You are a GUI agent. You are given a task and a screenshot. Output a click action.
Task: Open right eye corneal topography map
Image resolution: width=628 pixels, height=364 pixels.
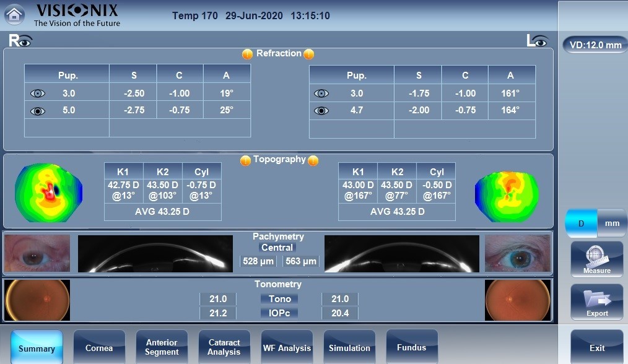48,192
